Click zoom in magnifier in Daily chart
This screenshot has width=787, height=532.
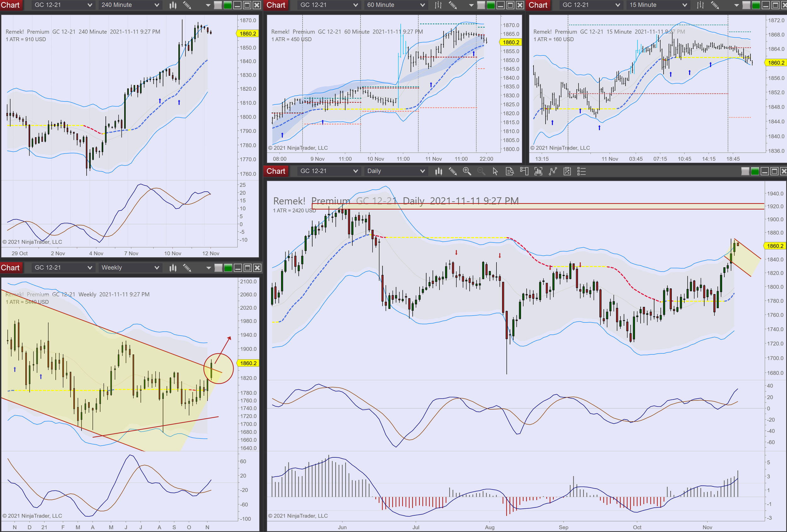pos(467,171)
